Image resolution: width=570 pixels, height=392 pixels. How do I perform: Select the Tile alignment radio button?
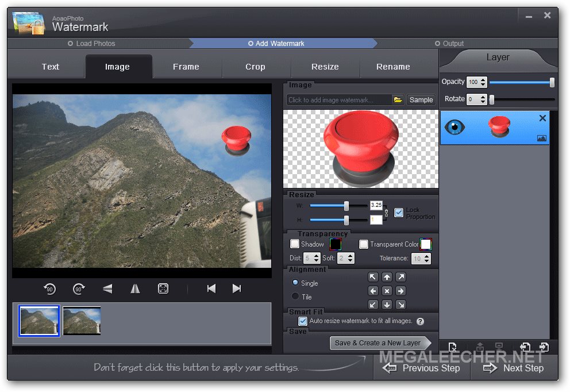(295, 297)
